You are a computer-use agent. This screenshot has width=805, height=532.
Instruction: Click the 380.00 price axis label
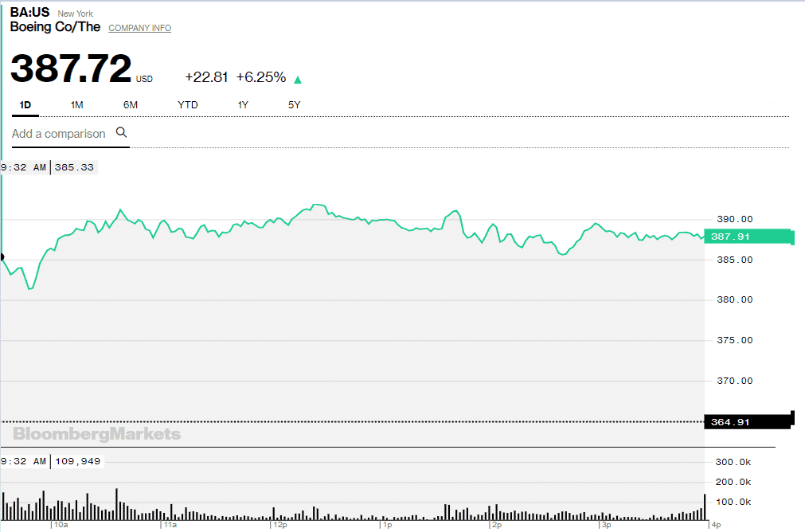coord(735,300)
